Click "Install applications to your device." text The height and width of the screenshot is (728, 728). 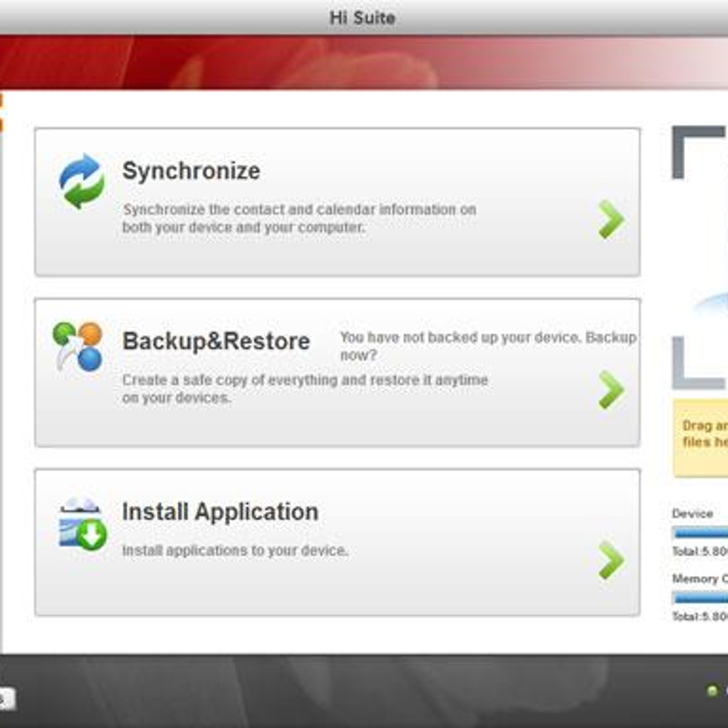(x=235, y=551)
